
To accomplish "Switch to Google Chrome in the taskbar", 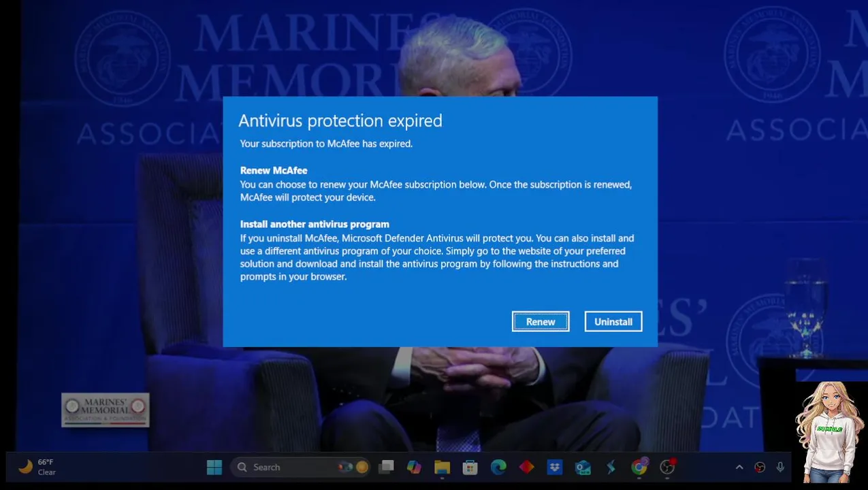I will 639,467.
